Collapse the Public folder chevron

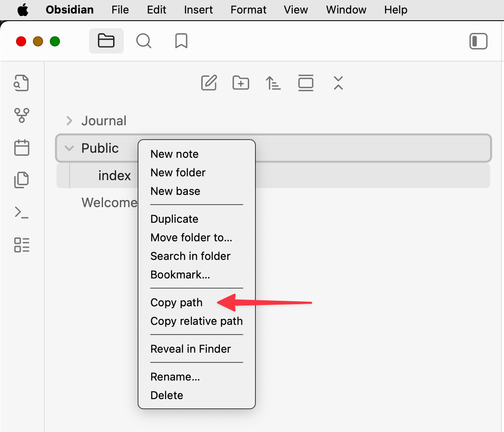click(x=69, y=148)
